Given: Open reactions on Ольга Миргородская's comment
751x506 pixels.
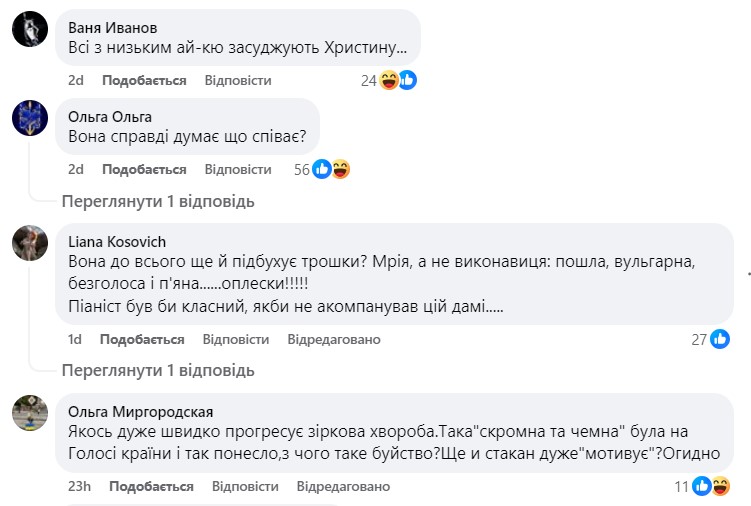Looking at the screenshot, I should [709, 486].
